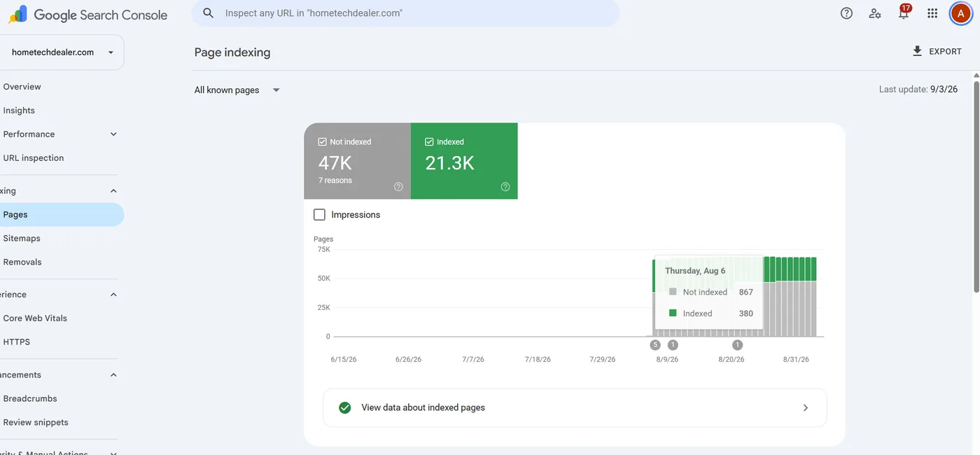Click Thursday, Aug 6 tooltip title
Screen dimensions: 980x455
click(x=695, y=271)
